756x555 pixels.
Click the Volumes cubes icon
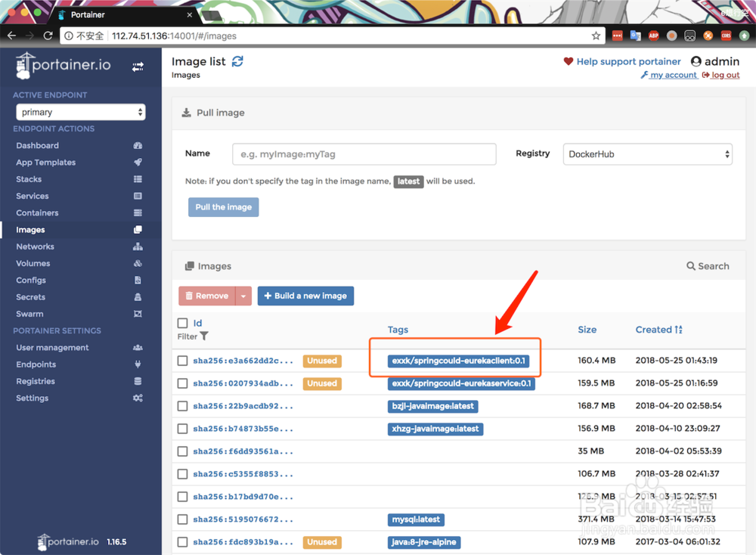(x=138, y=263)
